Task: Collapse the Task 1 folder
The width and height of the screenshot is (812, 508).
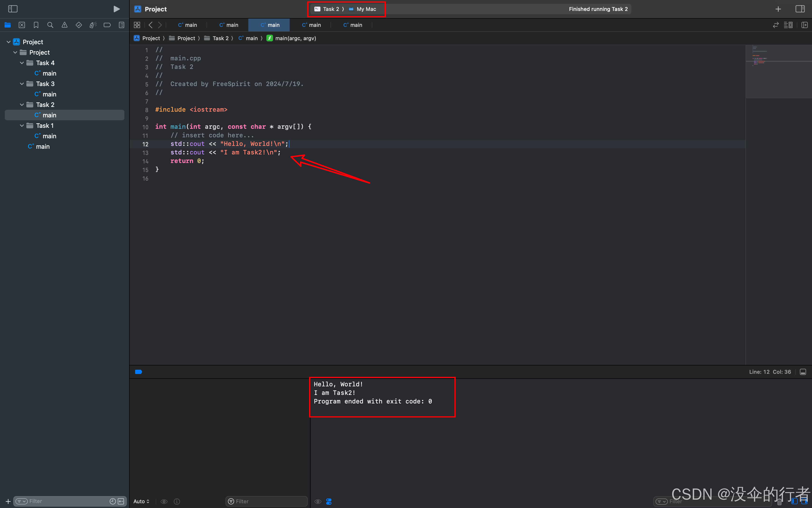Action: pos(22,125)
